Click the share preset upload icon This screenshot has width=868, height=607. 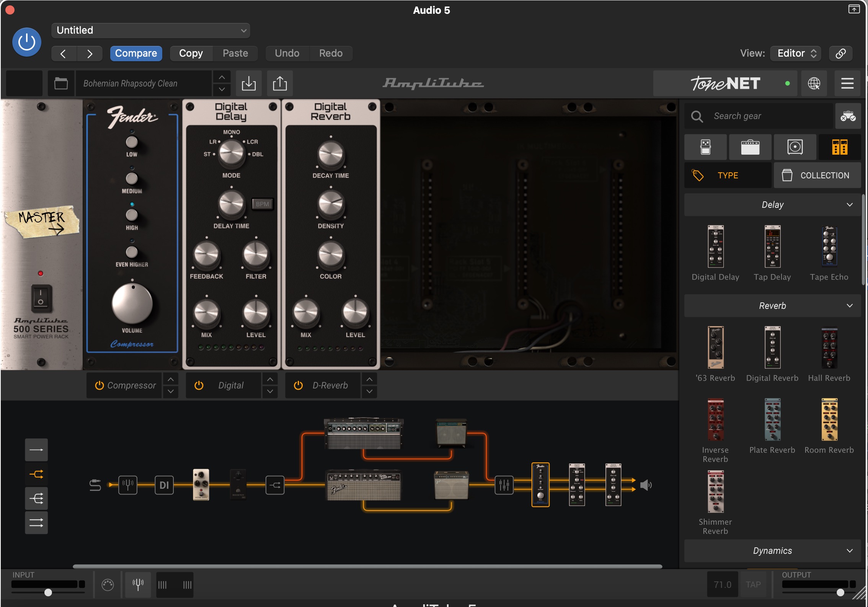point(280,83)
